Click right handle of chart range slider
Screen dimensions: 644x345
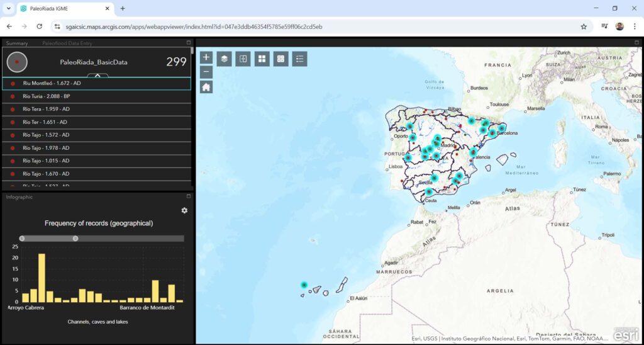(75, 239)
